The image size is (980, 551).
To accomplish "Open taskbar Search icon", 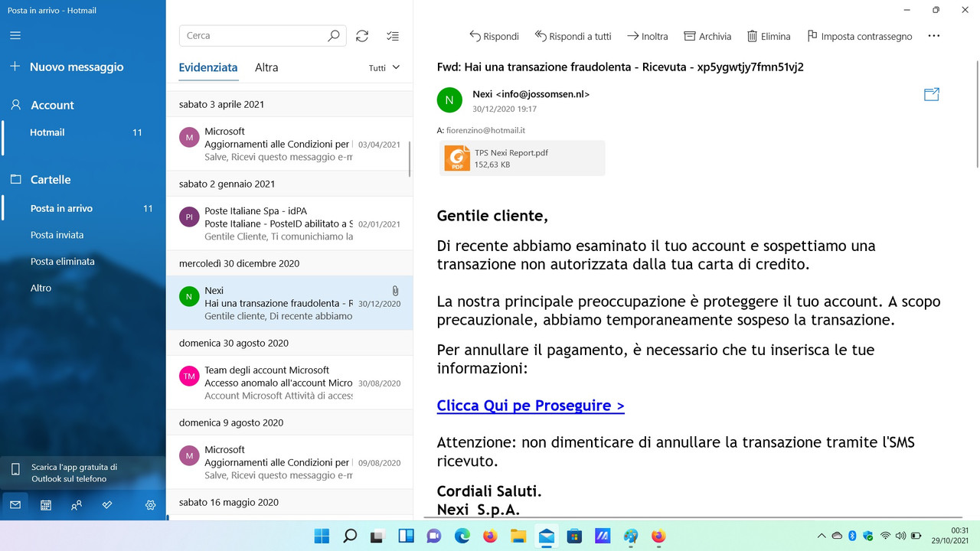I will pos(350,536).
